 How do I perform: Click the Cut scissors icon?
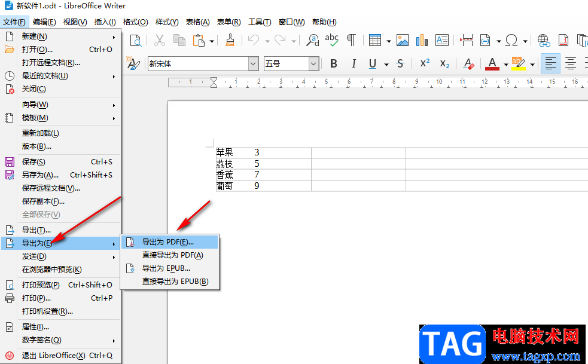pyautogui.click(x=159, y=40)
